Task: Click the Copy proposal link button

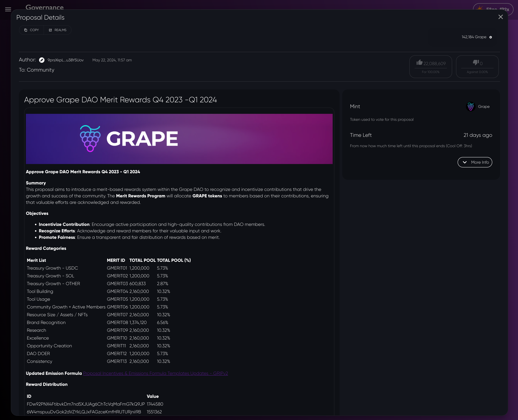Action: point(31,30)
